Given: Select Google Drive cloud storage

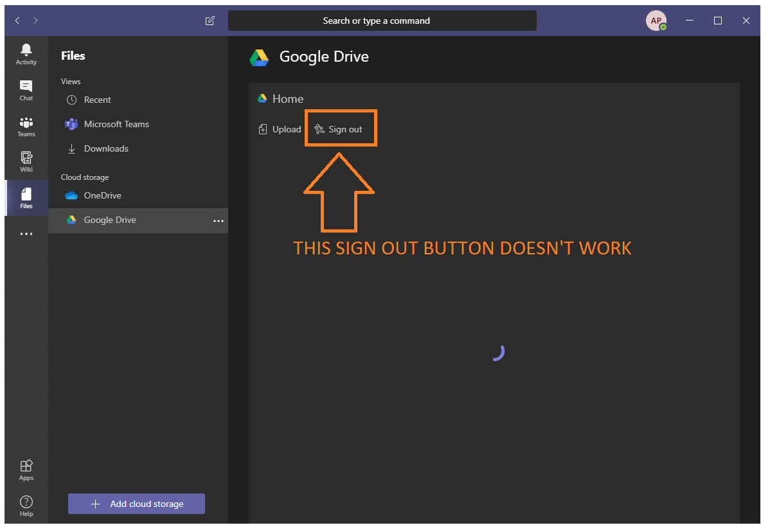Looking at the screenshot, I should (138, 220).
